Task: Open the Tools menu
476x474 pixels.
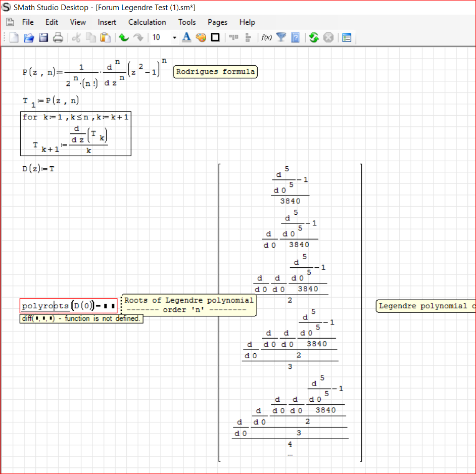Action: (x=187, y=22)
